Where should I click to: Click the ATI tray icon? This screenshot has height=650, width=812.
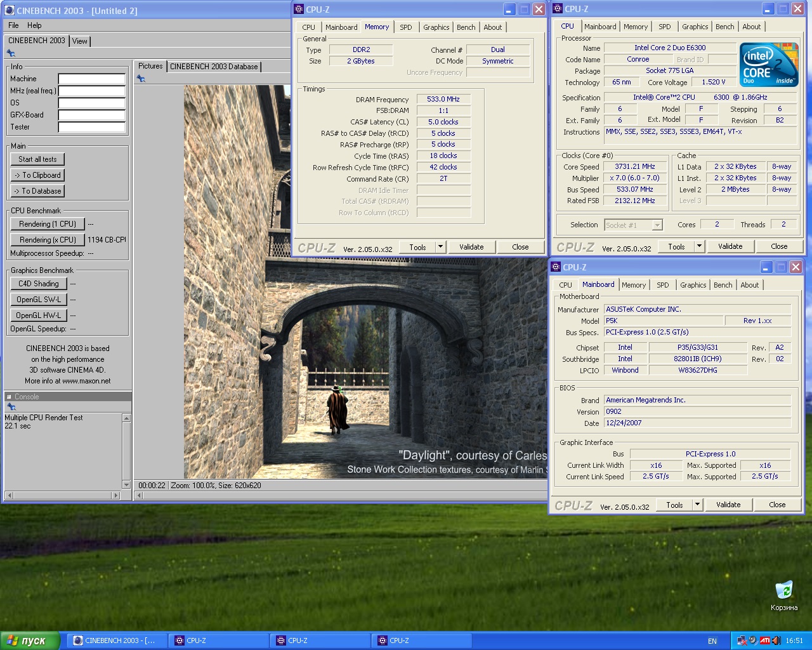[765, 640]
